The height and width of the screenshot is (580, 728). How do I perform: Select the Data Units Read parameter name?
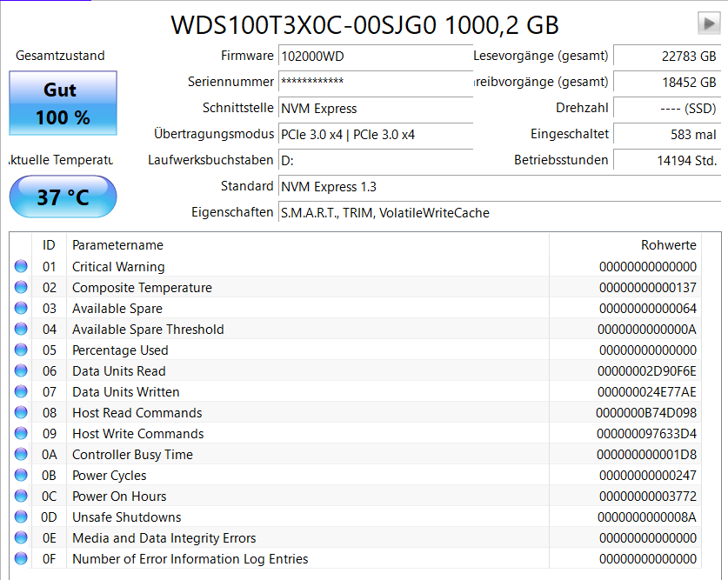click(119, 371)
